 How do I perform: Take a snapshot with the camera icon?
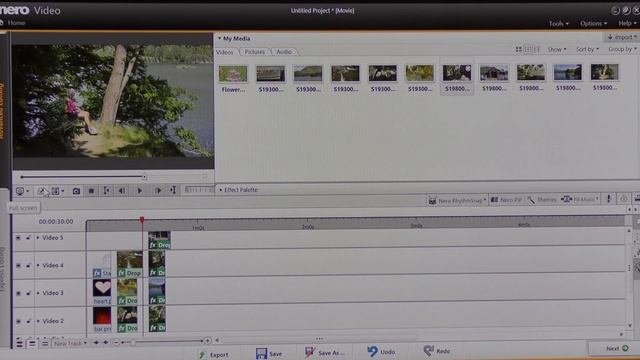pos(76,191)
